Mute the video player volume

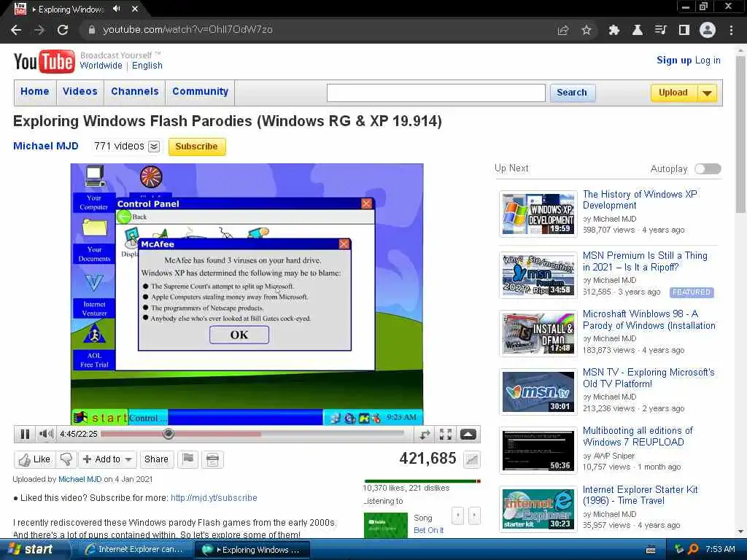[46, 434]
